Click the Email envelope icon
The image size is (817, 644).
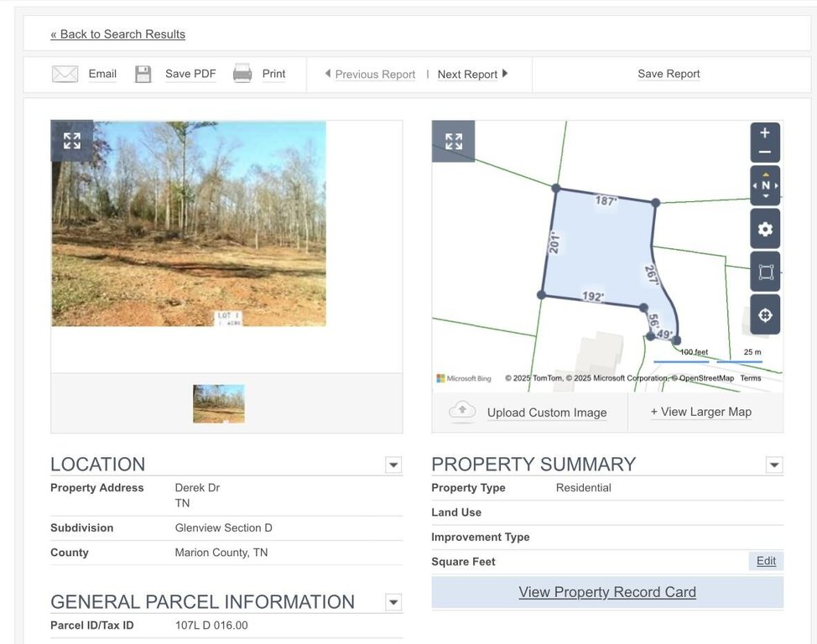[x=65, y=74]
